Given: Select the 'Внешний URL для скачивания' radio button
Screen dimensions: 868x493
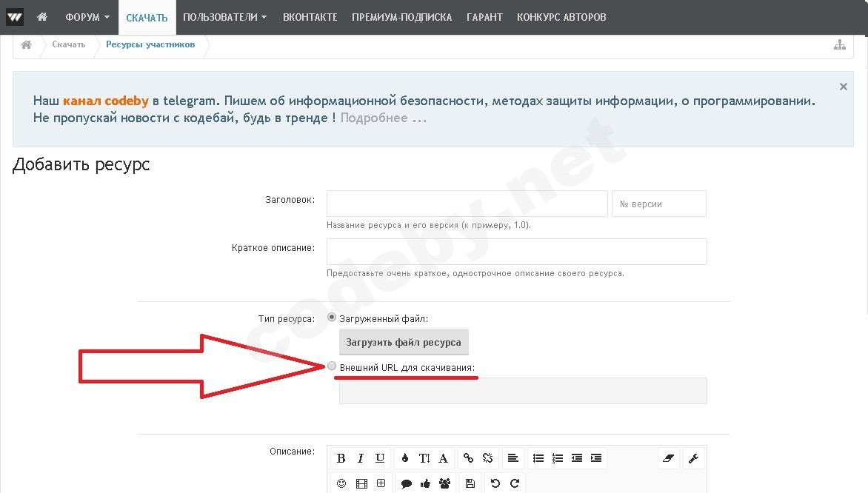Looking at the screenshot, I should pos(332,366).
